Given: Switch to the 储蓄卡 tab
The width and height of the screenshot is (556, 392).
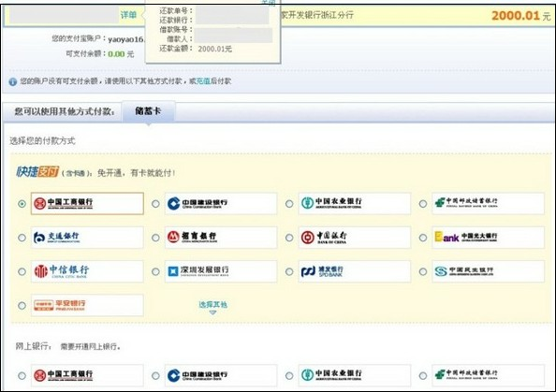Looking at the screenshot, I should click(148, 111).
